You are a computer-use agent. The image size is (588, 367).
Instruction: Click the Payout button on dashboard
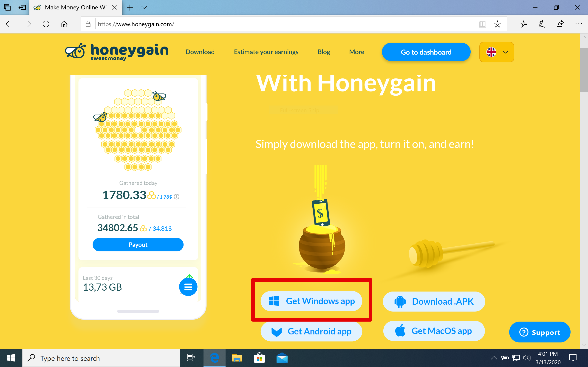click(138, 244)
